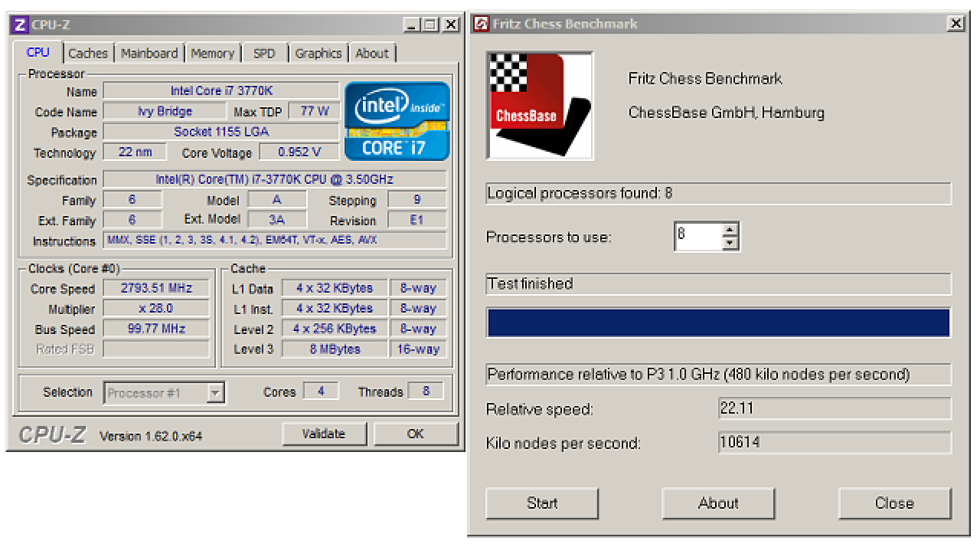Screen dimensions: 980x547
Task: Click the Fritz Chess Benchmark title icon
Action: pyautogui.click(x=481, y=25)
